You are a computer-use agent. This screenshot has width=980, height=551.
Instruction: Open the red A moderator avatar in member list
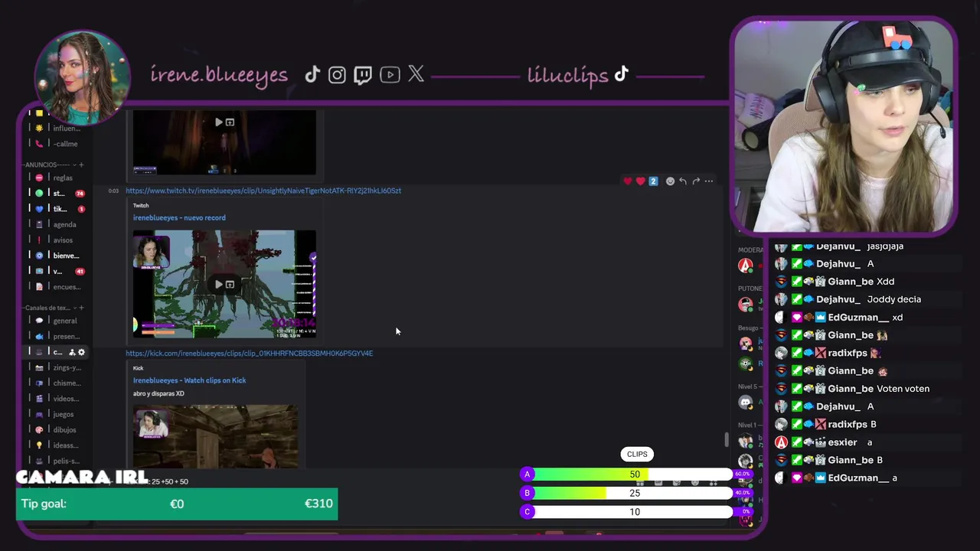pyautogui.click(x=745, y=266)
